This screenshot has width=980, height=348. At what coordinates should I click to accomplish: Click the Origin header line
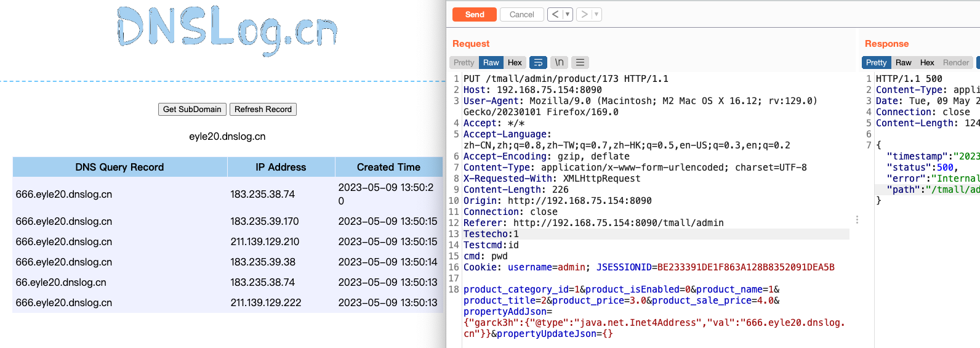557,200
